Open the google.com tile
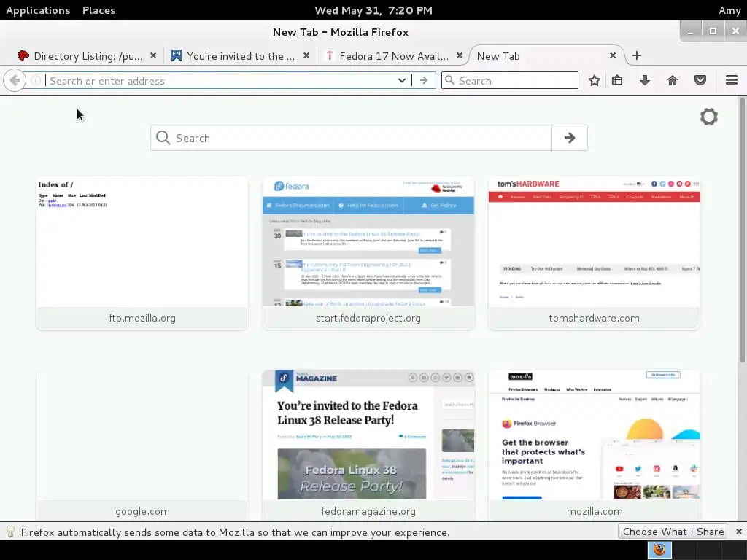The image size is (747, 560). [x=142, y=446]
